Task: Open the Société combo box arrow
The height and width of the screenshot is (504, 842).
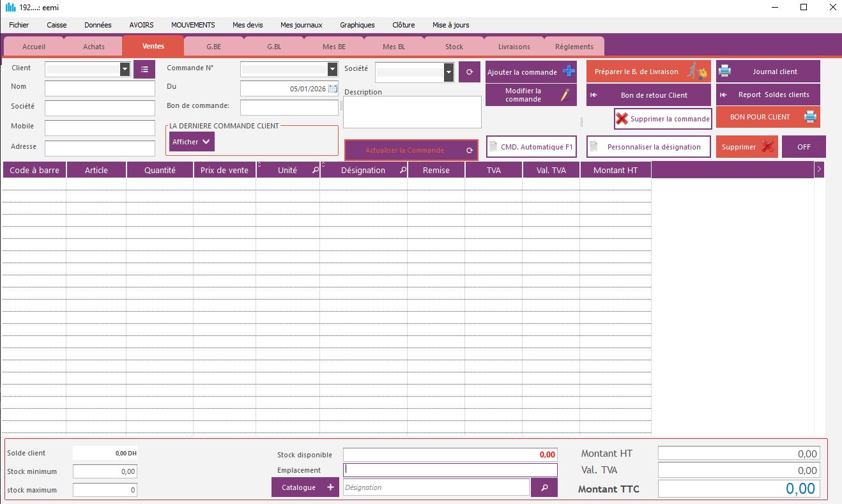Action: tap(448, 72)
